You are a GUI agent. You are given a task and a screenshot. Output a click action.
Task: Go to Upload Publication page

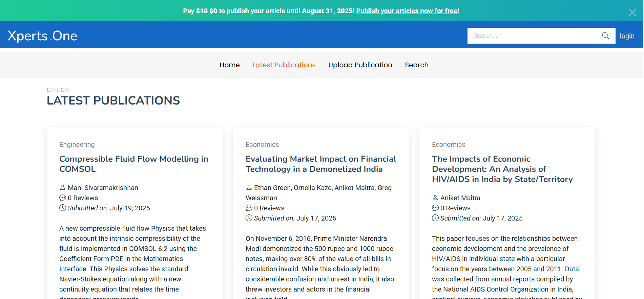click(x=360, y=65)
